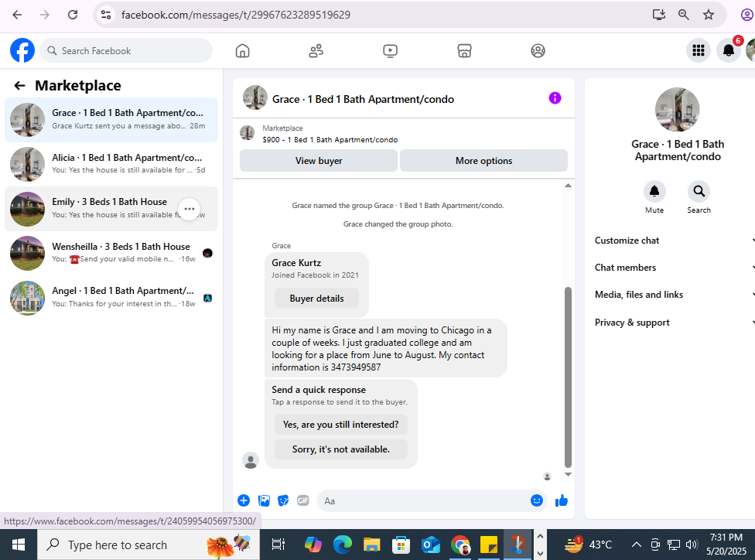755x560 pixels.
Task: Open the $900 1 Bed 1 Bath listing link
Action: (x=330, y=140)
